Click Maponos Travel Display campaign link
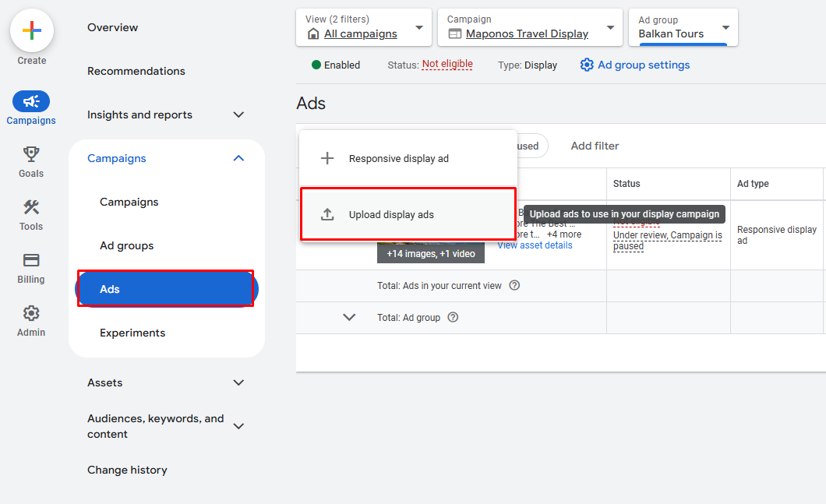The image size is (826, 504). [527, 33]
